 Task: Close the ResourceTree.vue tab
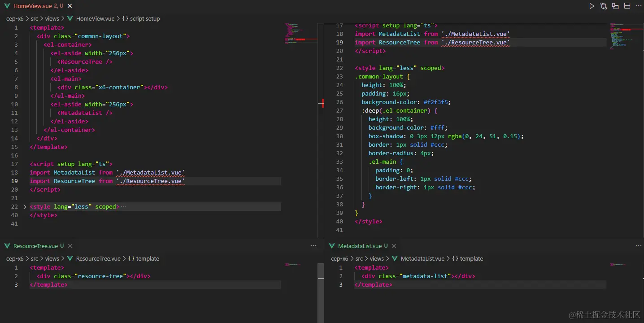(70, 246)
